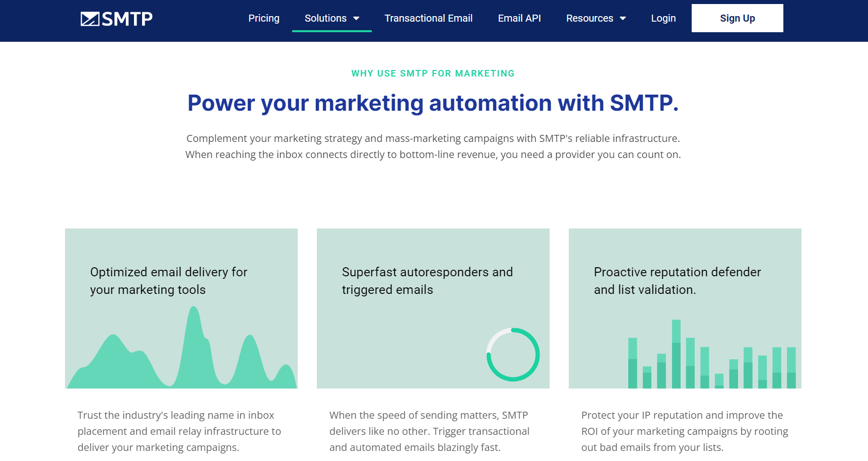
Task: Expand the Resources dropdown arrow
Action: 623,19
